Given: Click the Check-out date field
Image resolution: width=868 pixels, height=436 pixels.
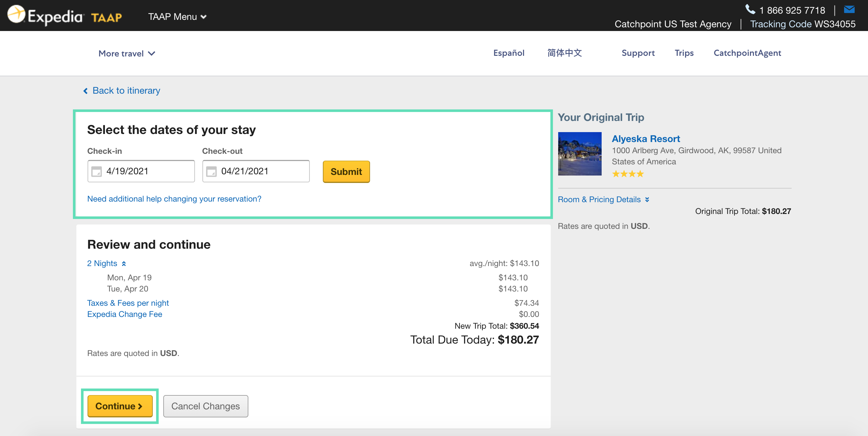Looking at the screenshot, I should point(256,171).
